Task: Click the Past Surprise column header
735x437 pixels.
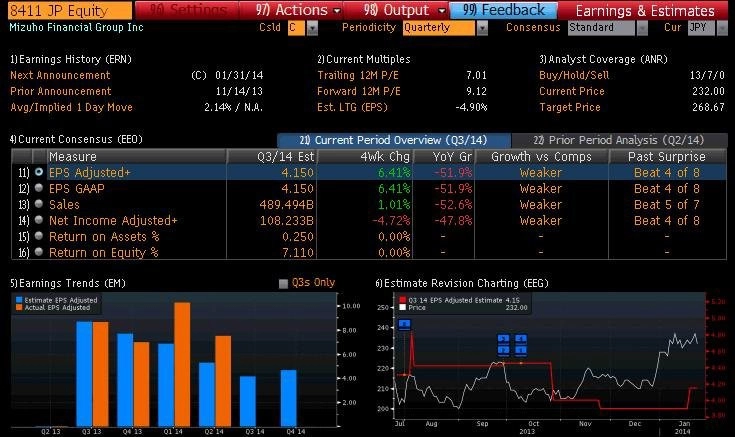Action: pyautogui.click(x=668, y=157)
